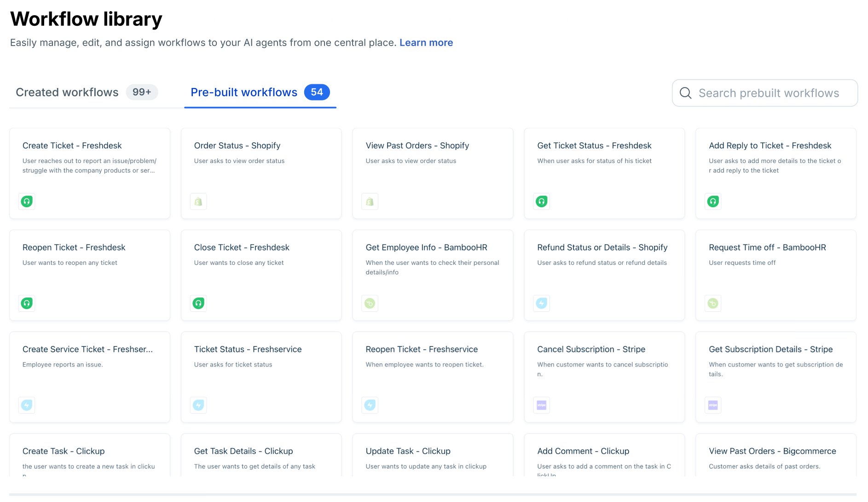868x502 pixels.
Task: Click Shopify icon on Order Status card
Action: point(198,201)
